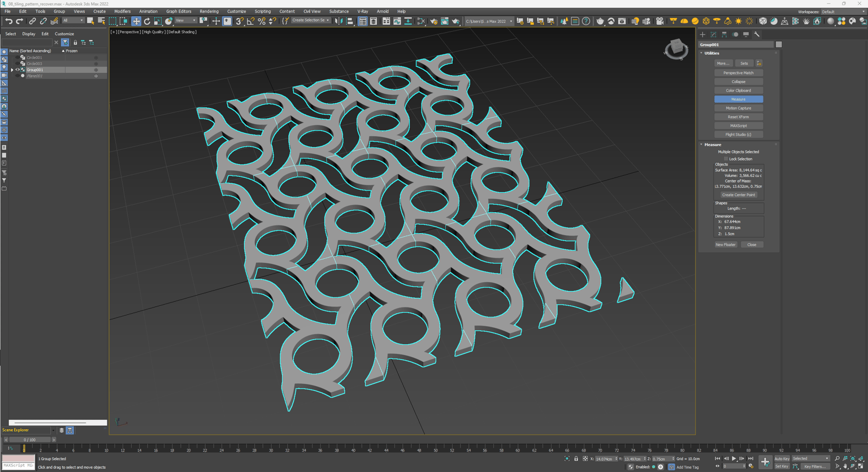Image resolution: width=868 pixels, height=472 pixels.
Task: Toggle Percent Snap in the toolbar
Action: [262, 21]
